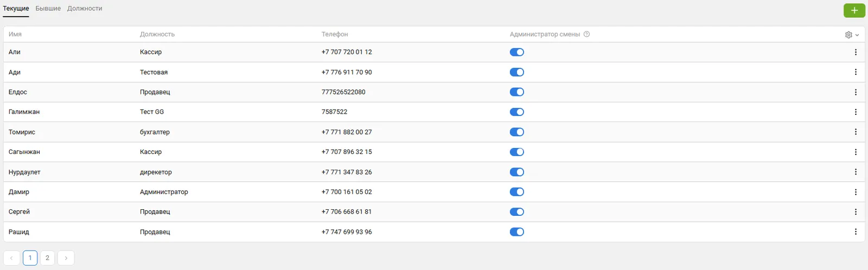This screenshot has width=868, height=270.
Task: Open the three-dot menu for Али
Action: [x=856, y=52]
